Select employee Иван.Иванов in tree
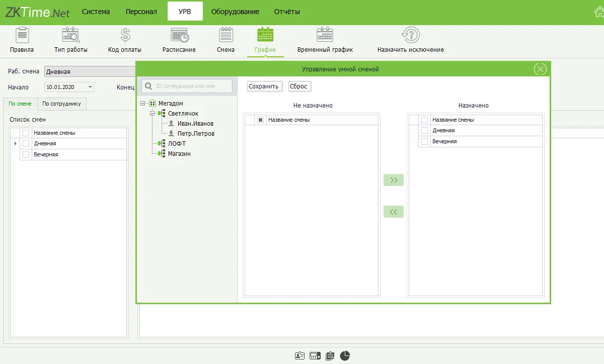The height and width of the screenshot is (364, 604). [195, 124]
